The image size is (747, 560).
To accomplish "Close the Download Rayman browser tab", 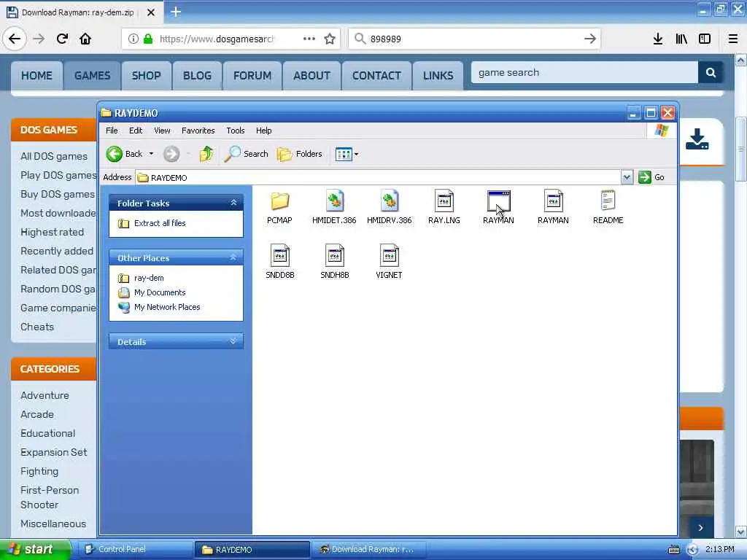I will [150, 12].
